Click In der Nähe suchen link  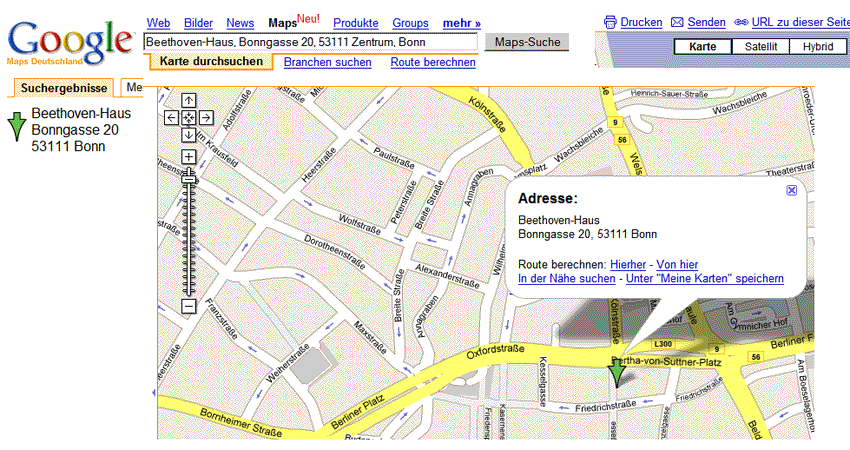click(566, 279)
